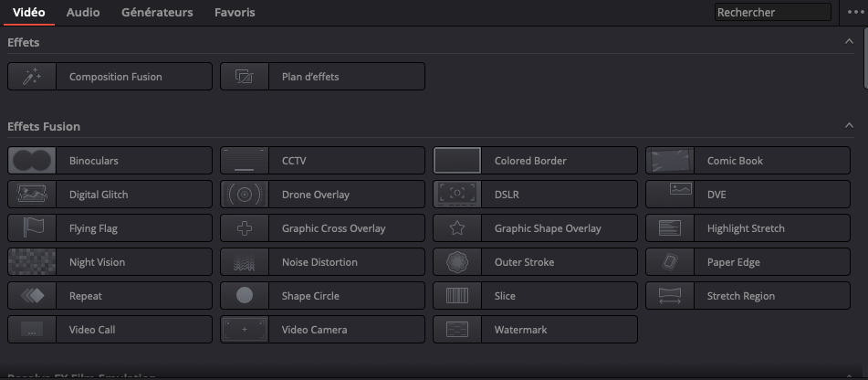Select the Binoculars effect icon
The width and height of the screenshot is (868, 380).
pos(32,161)
